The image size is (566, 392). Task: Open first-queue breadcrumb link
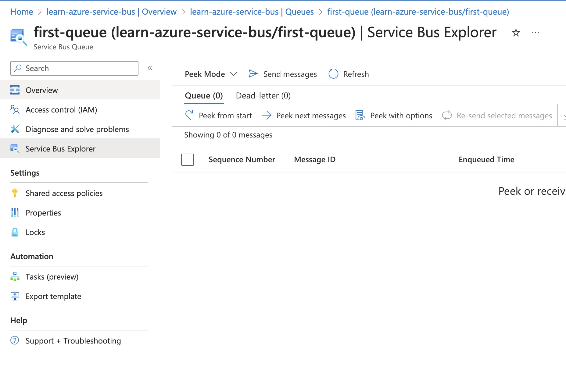418,12
